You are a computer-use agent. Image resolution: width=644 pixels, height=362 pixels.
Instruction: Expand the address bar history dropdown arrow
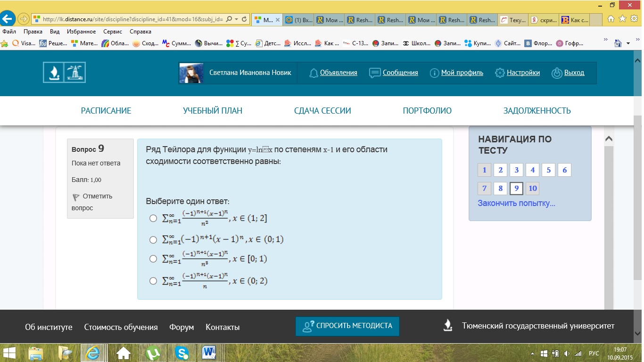pos(236,19)
